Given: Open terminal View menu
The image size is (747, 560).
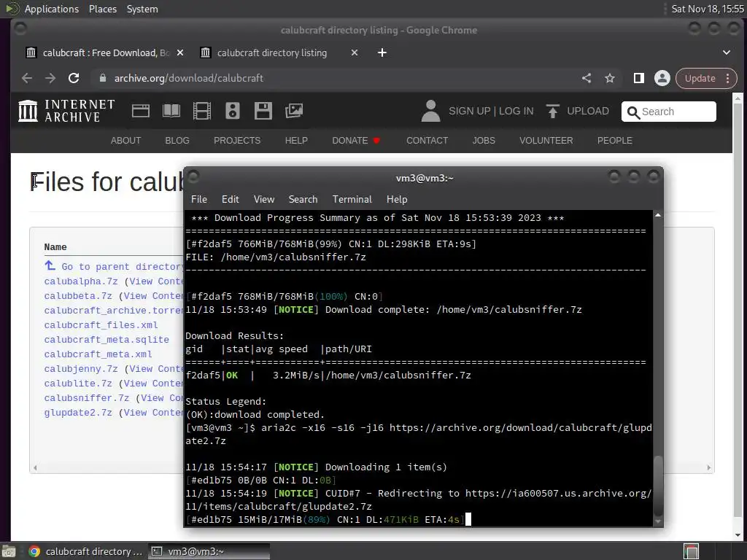Looking at the screenshot, I should pyautogui.click(x=264, y=199).
